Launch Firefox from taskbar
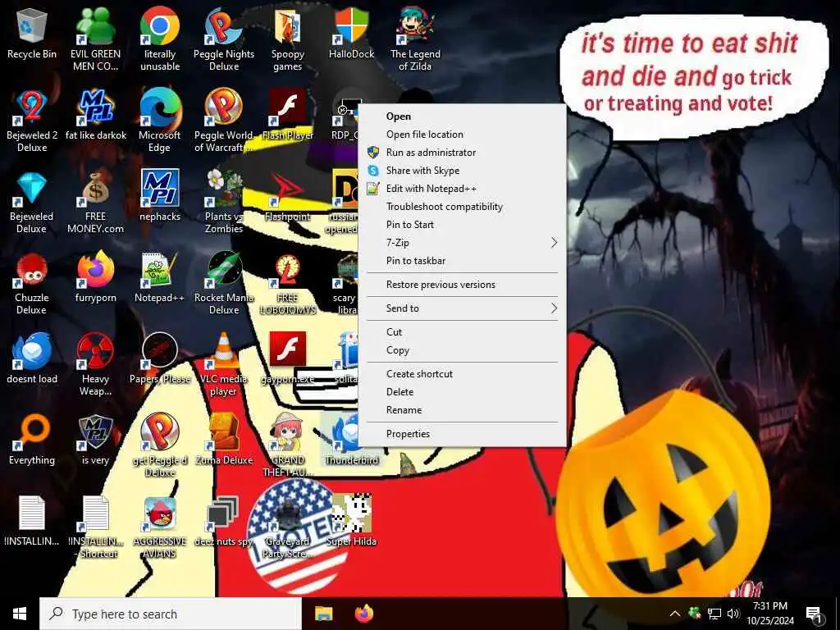The image size is (840, 630). 364,614
